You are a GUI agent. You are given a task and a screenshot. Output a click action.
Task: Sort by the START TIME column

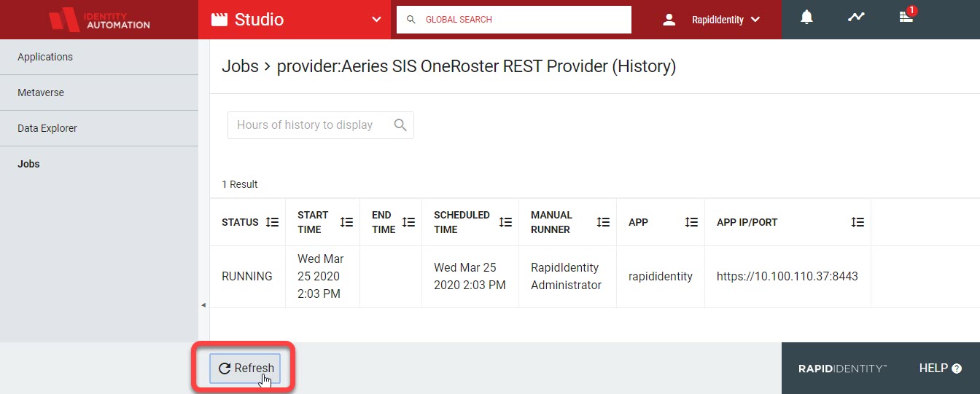click(x=347, y=222)
